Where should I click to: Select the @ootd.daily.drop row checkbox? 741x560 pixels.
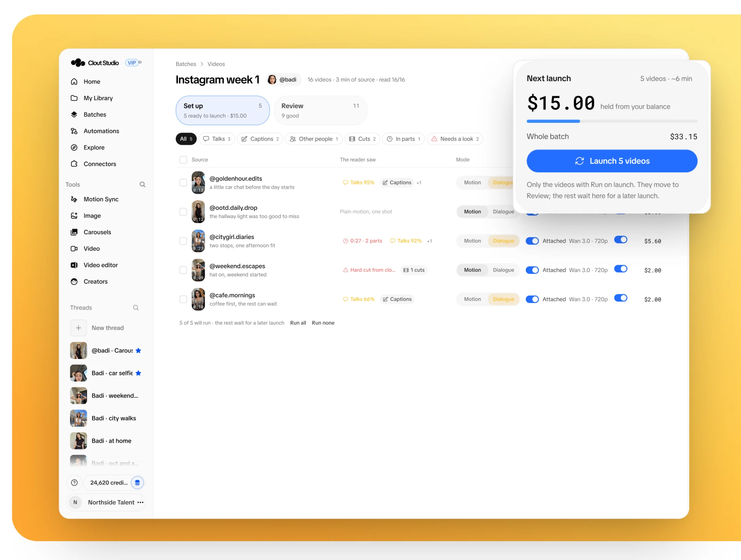click(x=183, y=212)
